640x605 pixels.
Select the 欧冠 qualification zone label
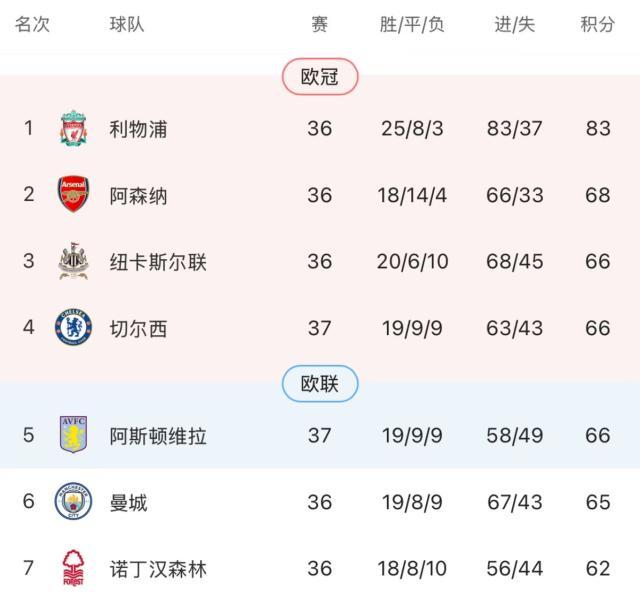319,77
